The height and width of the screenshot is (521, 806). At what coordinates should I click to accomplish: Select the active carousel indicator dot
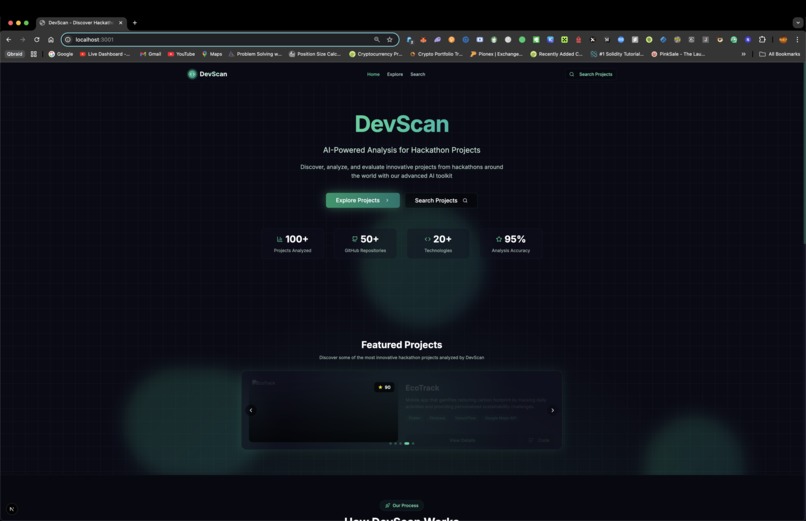407,443
